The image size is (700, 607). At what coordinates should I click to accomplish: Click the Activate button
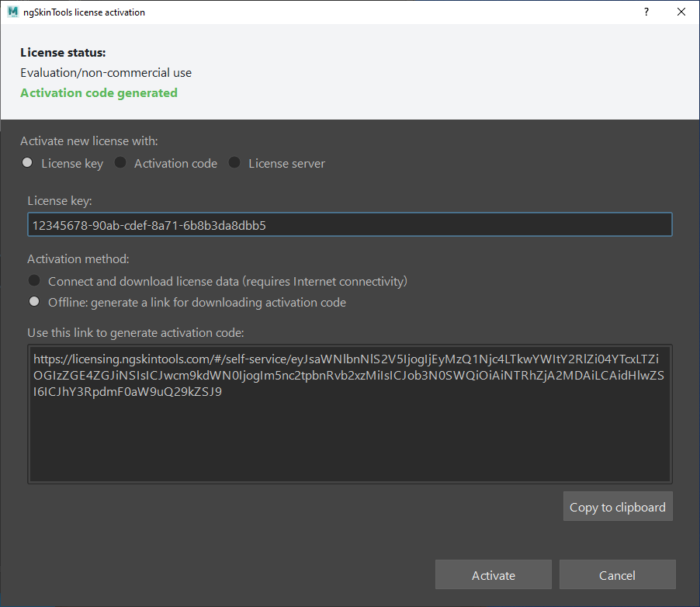tap(494, 575)
